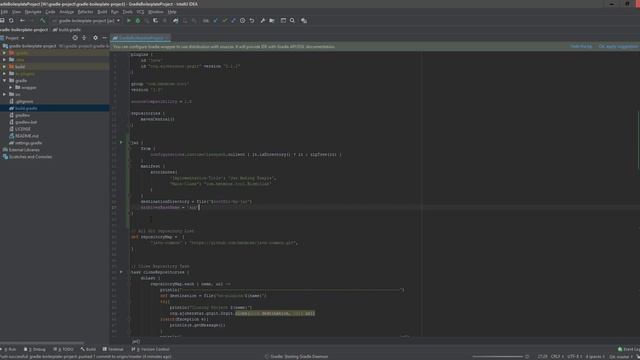Click Hide the tip link in banner

(581, 47)
